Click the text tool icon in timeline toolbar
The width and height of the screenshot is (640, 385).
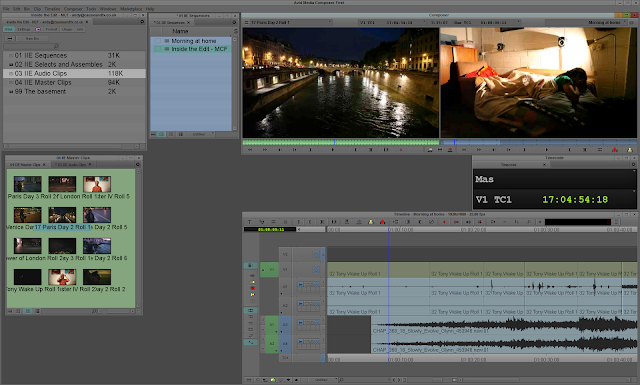click(249, 222)
